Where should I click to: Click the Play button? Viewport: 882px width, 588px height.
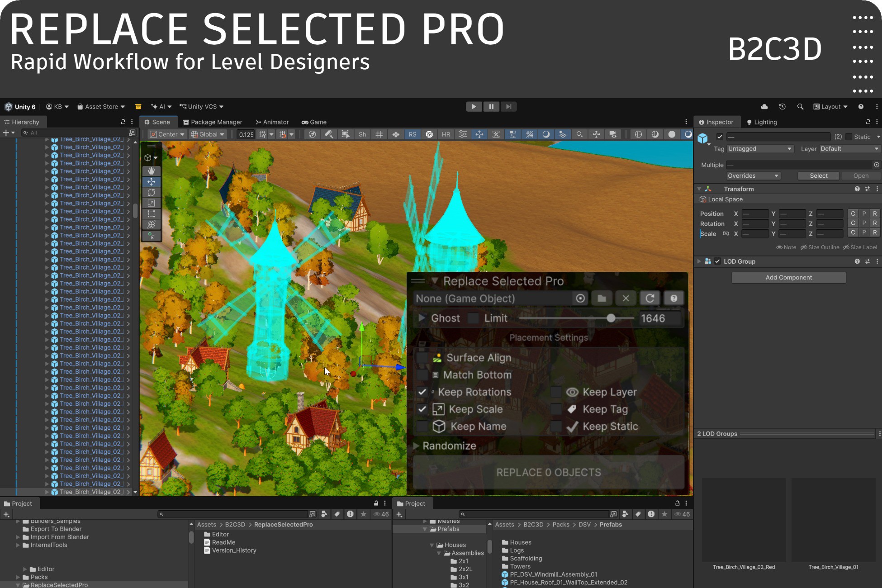tap(474, 107)
